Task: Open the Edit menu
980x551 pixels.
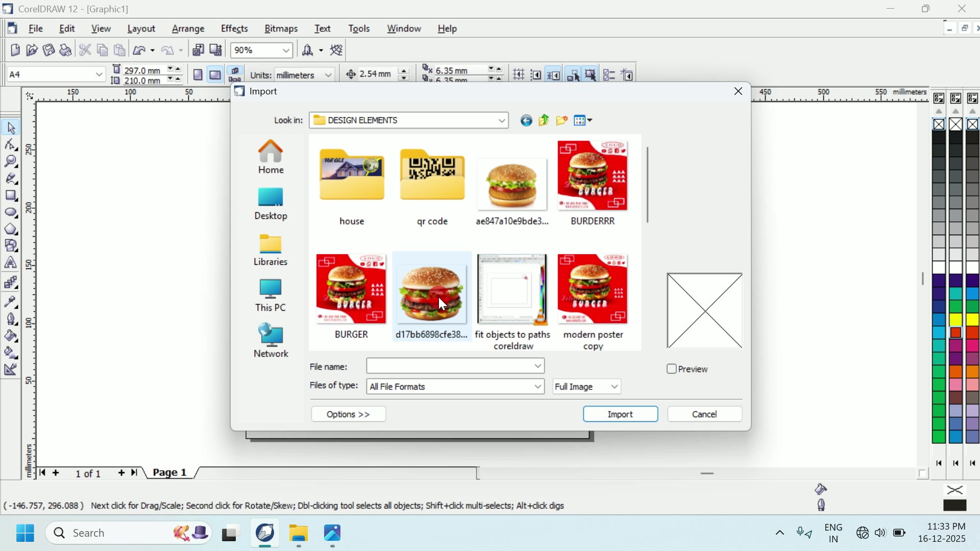Action: tap(67, 29)
